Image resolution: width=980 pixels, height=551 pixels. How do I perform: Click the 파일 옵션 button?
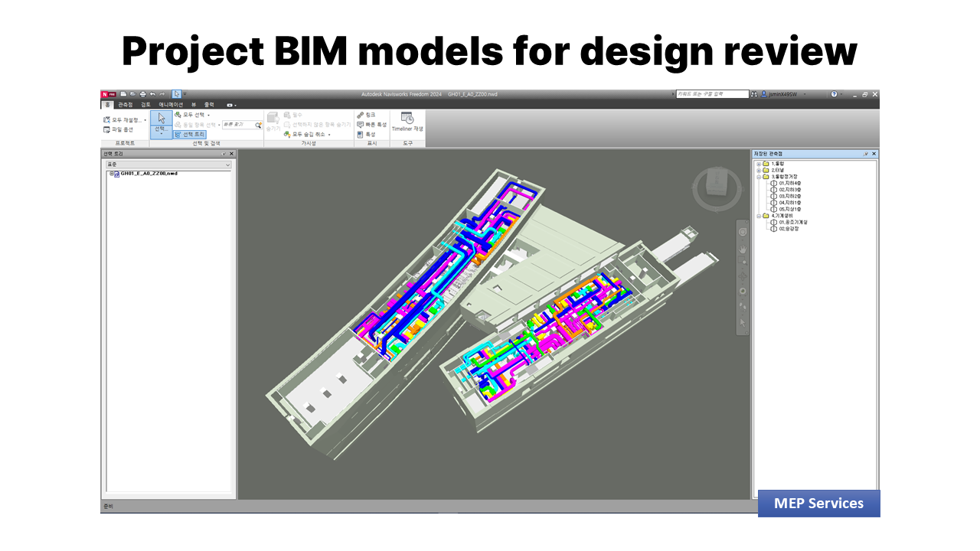(x=118, y=129)
